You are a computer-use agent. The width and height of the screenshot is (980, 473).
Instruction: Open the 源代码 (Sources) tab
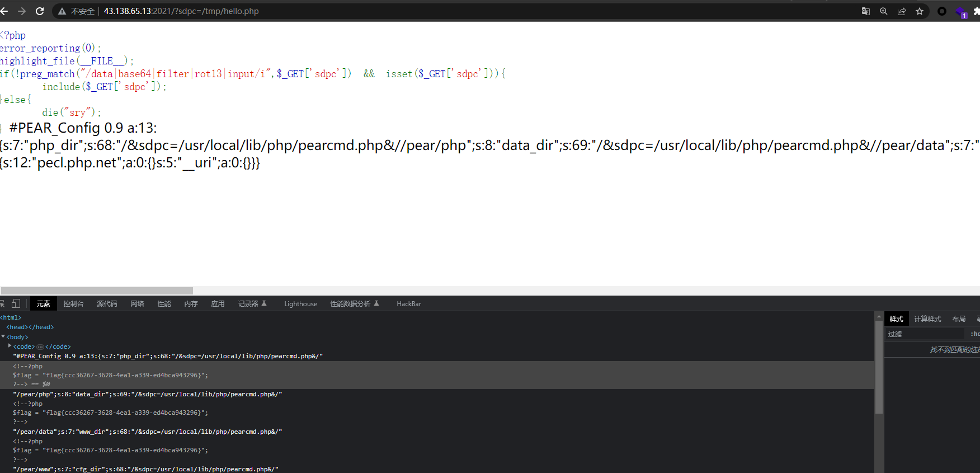coord(107,303)
